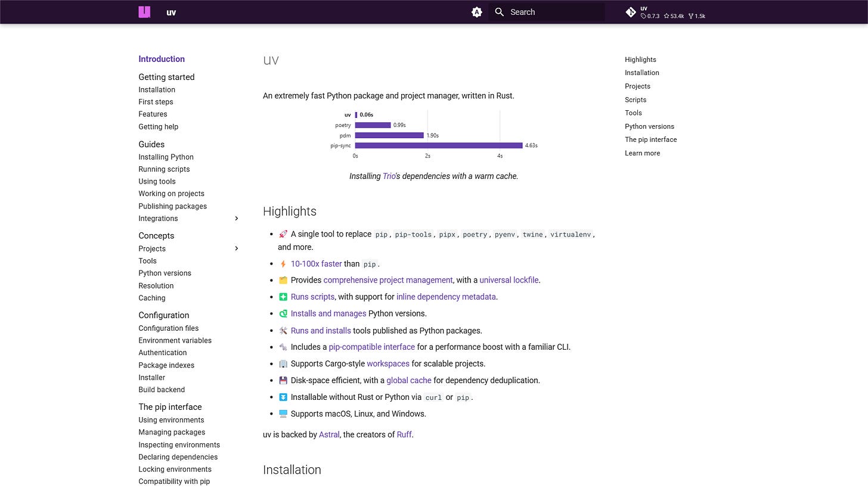Follow the Runs and installs link
Image resolution: width=868 pixels, height=488 pixels.
tap(321, 330)
